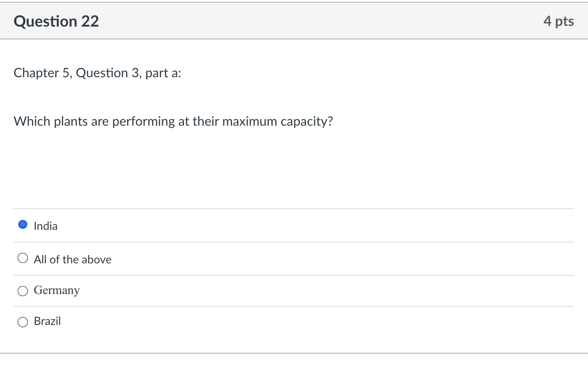
Task: Click the Germany answer label text
Action: [x=56, y=290]
